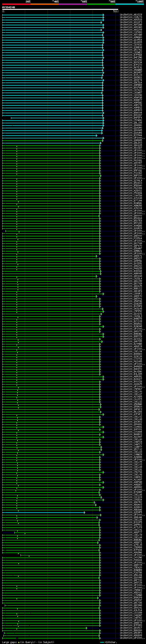
Task: Open hit UniRef100_A8JGI9
Action: [131, 15]
